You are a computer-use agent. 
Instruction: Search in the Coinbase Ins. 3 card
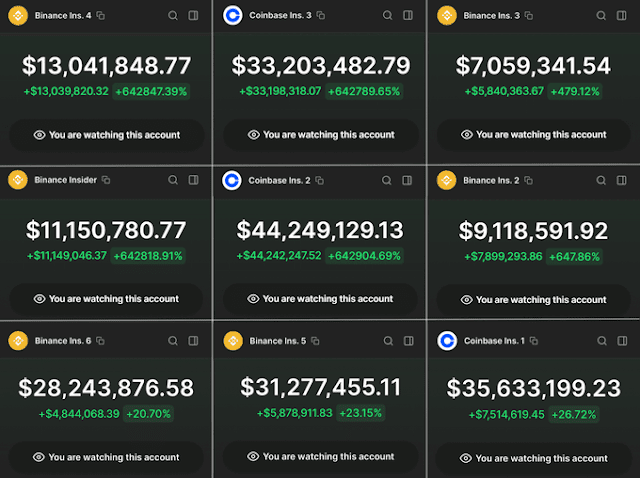pyautogui.click(x=387, y=16)
